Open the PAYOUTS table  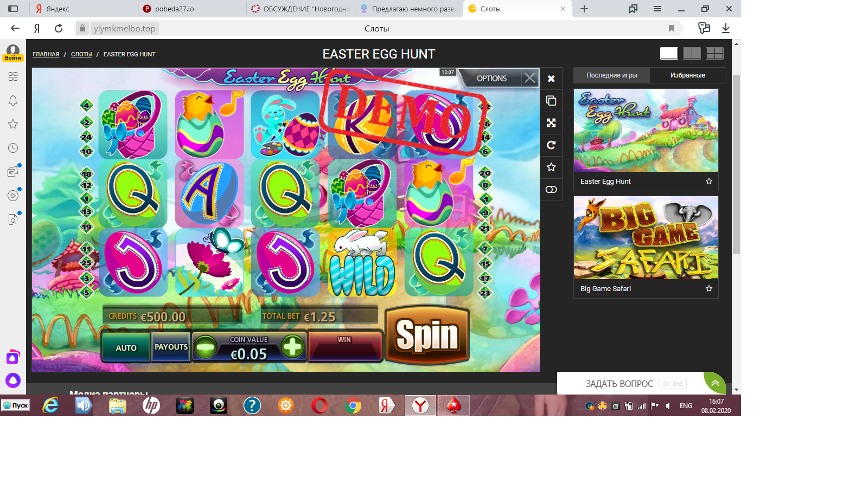tap(171, 347)
